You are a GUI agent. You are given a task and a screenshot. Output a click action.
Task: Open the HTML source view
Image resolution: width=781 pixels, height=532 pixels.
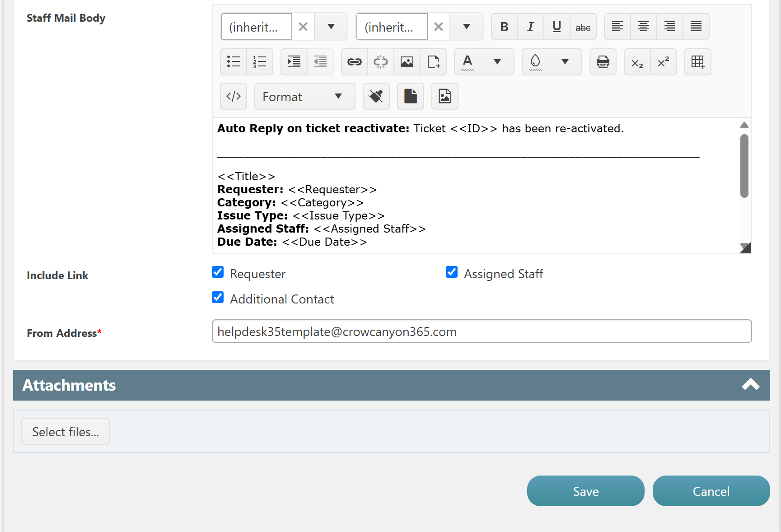point(234,96)
